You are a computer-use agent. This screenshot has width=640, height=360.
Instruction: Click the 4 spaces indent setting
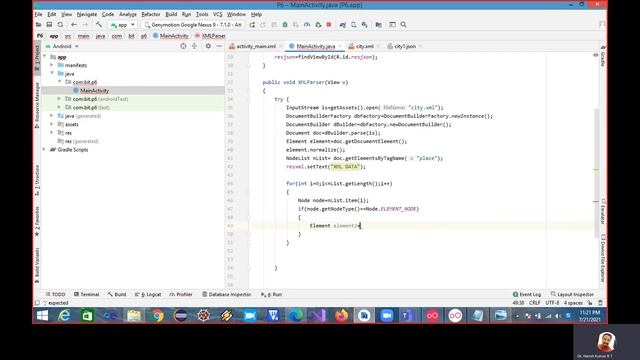pyautogui.click(x=573, y=303)
